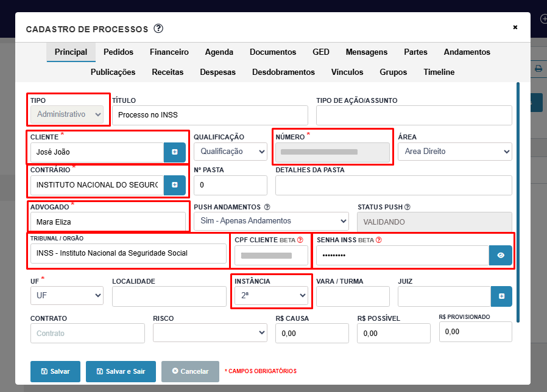
Task: Go to the Documentos tab
Action: (x=273, y=52)
